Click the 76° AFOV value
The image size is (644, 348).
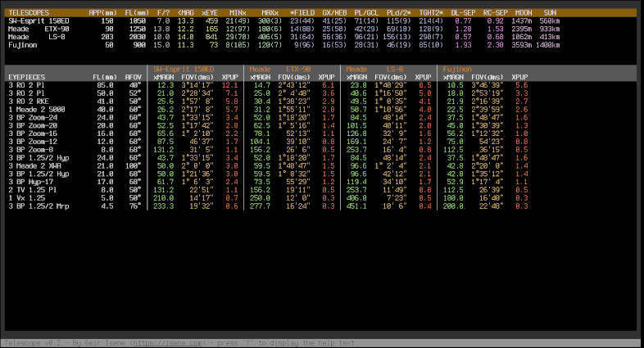[135, 206]
